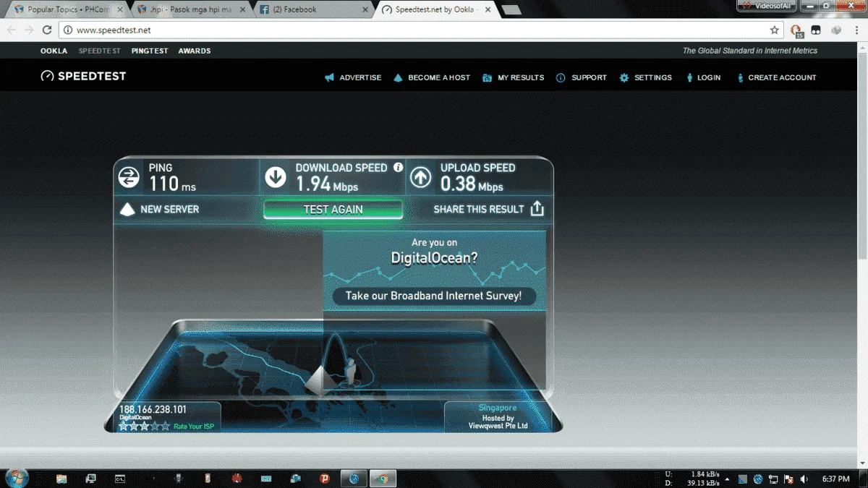The width and height of the screenshot is (868, 488).
Task: Open the Pingtest nav item
Action: click(150, 51)
